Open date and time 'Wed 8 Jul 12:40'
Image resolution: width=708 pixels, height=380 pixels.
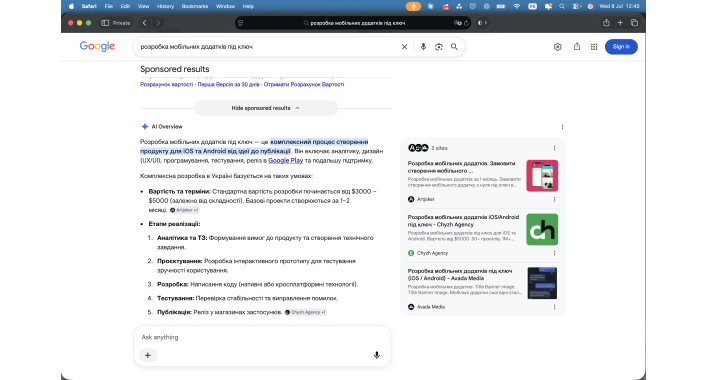[620, 6]
